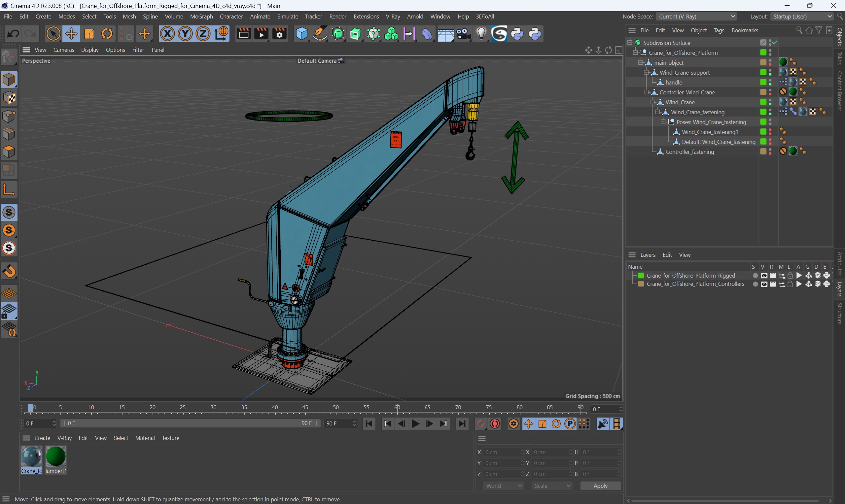
Task: Go to the start of the animation
Action: (369, 423)
